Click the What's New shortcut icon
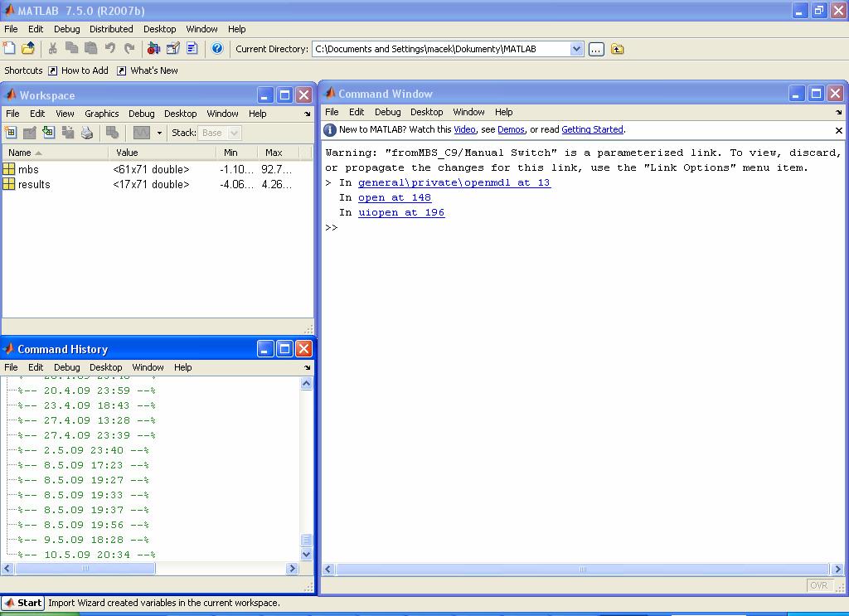The height and width of the screenshot is (616, 849). coord(121,70)
